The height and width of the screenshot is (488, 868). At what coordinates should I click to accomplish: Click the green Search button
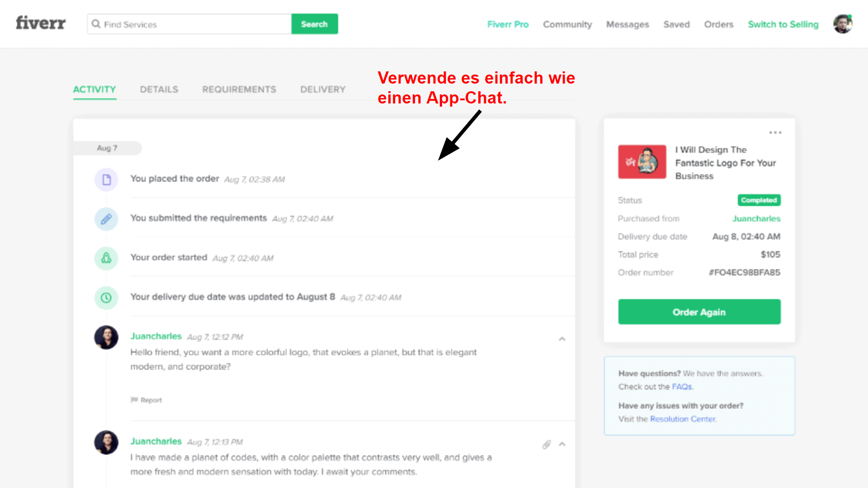[x=315, y=24]
